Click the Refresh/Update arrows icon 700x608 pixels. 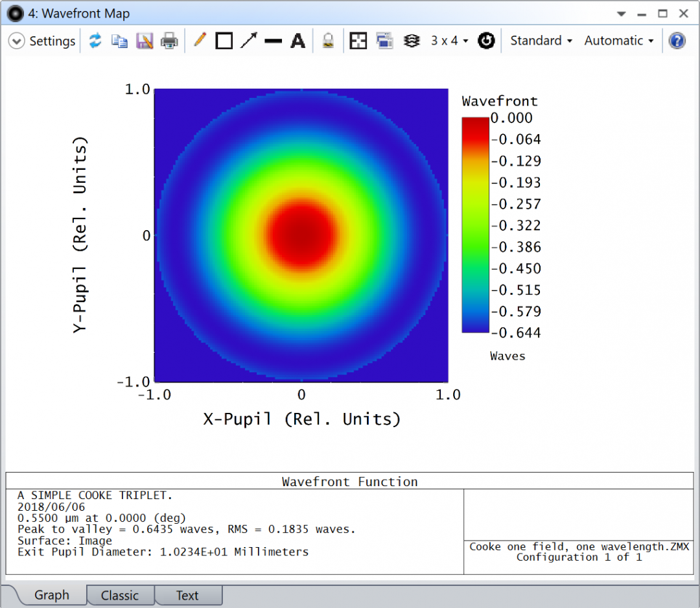coord(95,41)
